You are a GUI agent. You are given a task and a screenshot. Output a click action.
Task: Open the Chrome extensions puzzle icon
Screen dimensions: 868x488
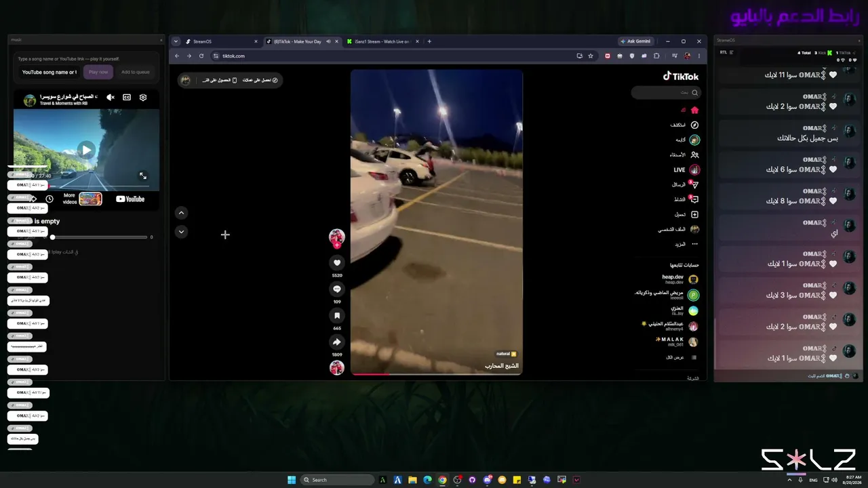coord(656,56)
